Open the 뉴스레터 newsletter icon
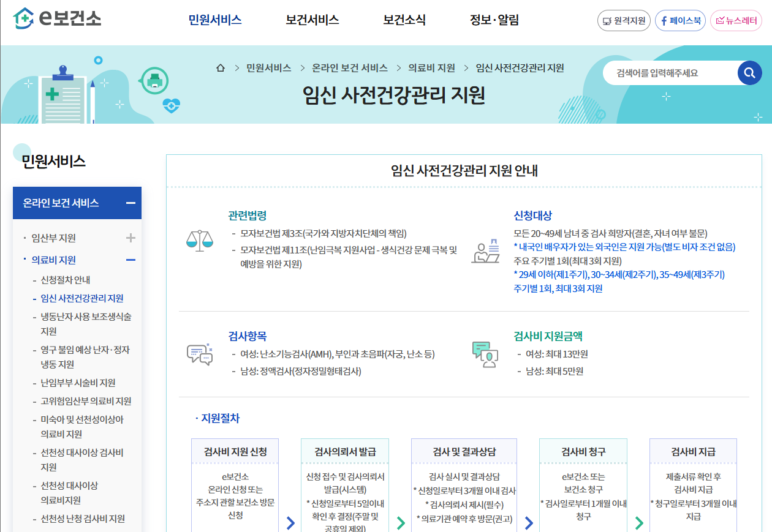 click(x=736, y=20)
